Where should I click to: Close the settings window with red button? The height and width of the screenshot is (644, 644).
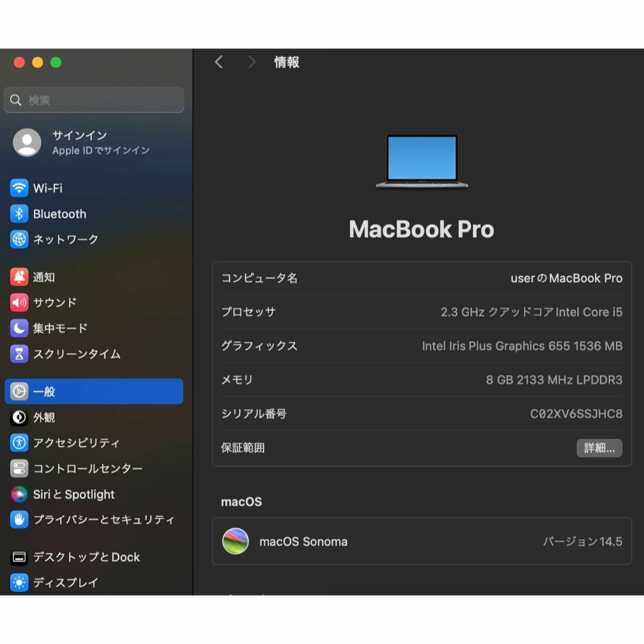[x=19, y=63]
